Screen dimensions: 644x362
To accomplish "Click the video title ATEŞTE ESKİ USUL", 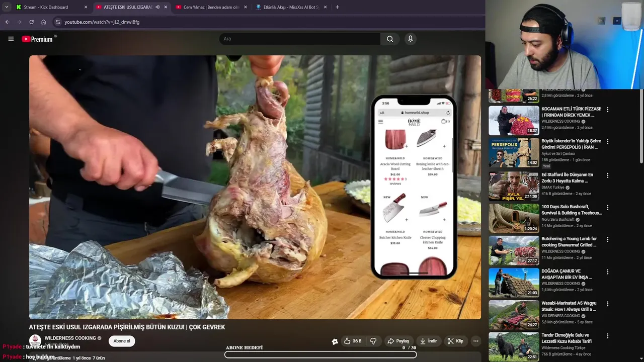I will [x=127, y=327].
